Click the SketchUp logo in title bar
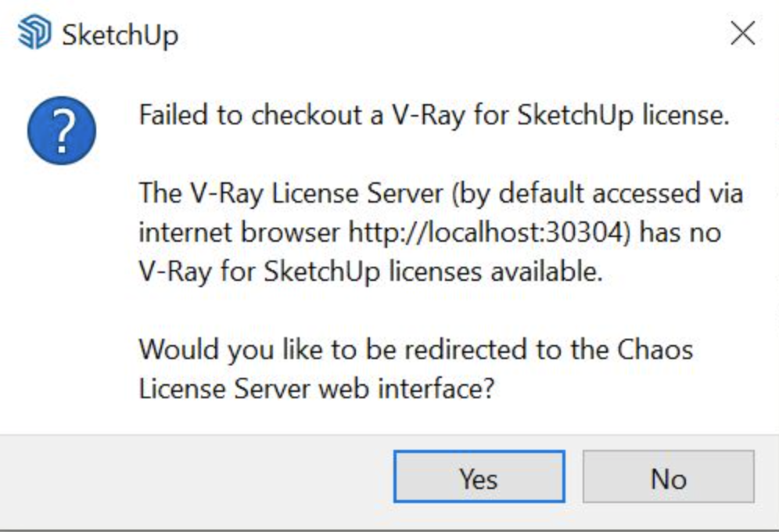This screenshot has height=532, width=779. pos(34,33)
